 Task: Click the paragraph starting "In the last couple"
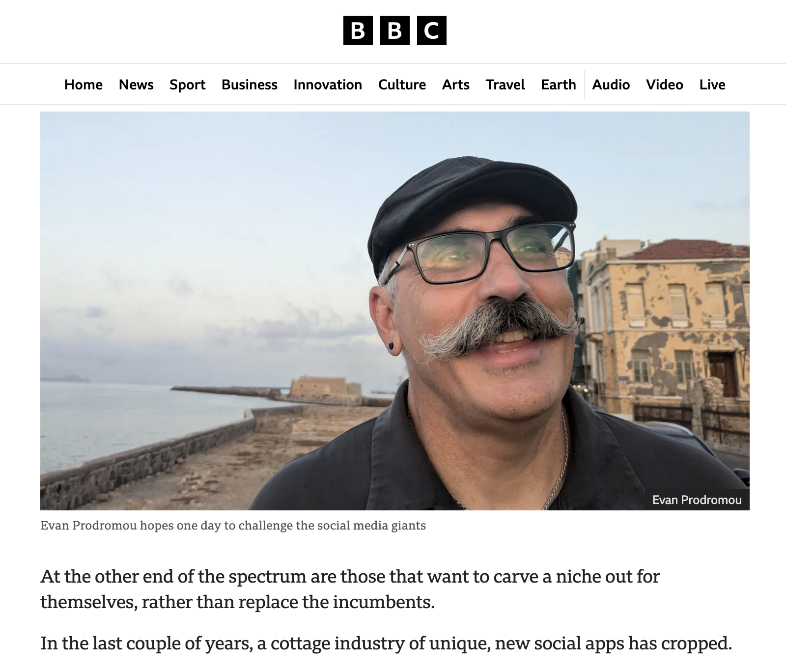click(x=386, y=643)
